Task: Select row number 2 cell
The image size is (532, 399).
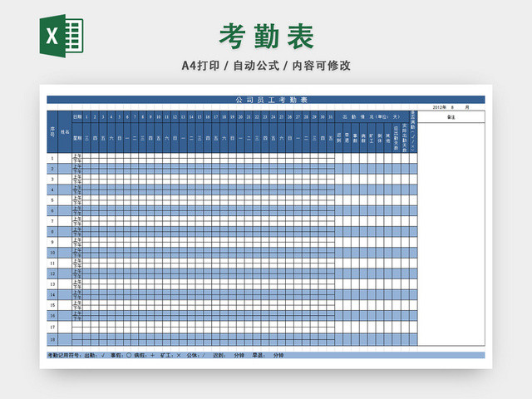Action: pos(52,169)
